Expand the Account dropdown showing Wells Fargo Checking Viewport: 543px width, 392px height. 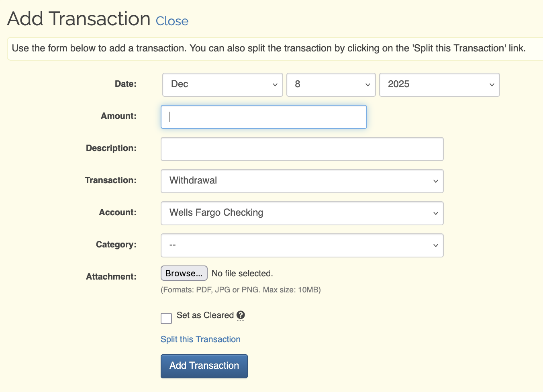click(x=302, y=213)
